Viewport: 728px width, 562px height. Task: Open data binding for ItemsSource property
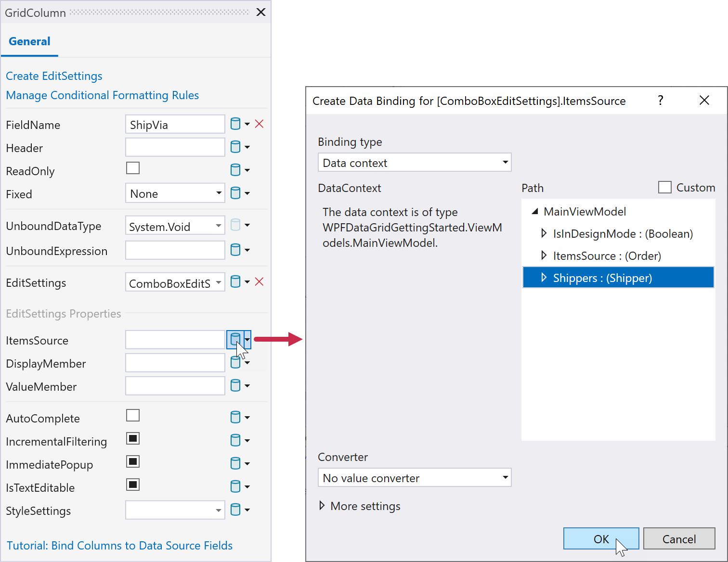(x=235, y=340)
